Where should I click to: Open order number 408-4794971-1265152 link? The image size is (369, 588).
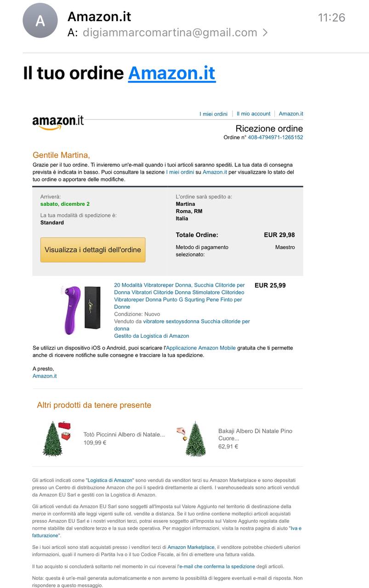point(275,137)
